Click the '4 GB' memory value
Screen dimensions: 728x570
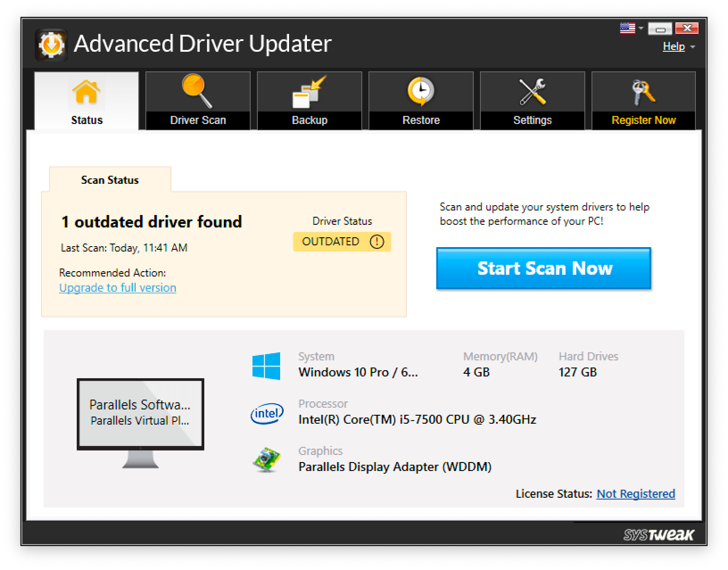pos(476,372)
